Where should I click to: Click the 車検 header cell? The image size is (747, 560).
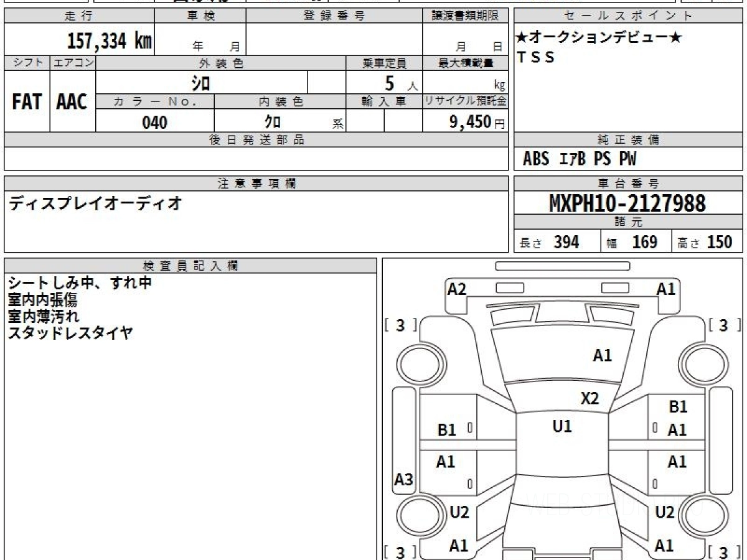click(x=200, y=16)
